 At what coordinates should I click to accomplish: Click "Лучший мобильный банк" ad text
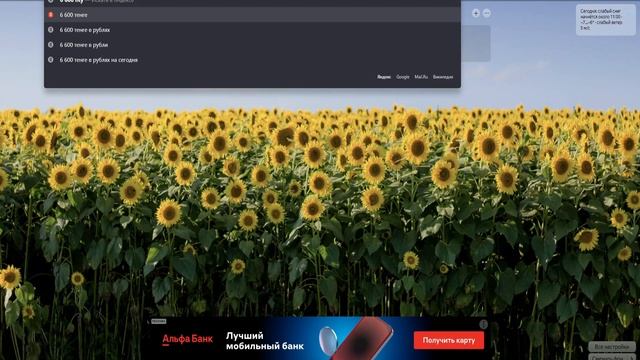click(x=265, y=341)
